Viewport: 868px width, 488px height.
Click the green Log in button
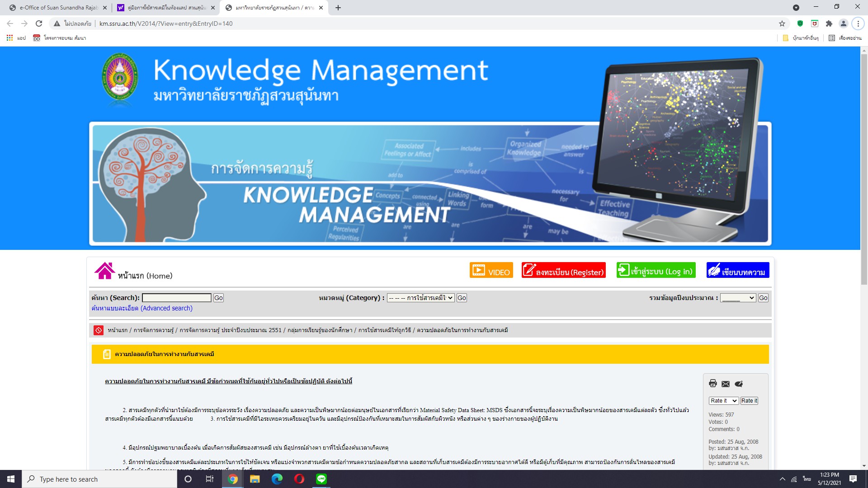pos(656,270)
